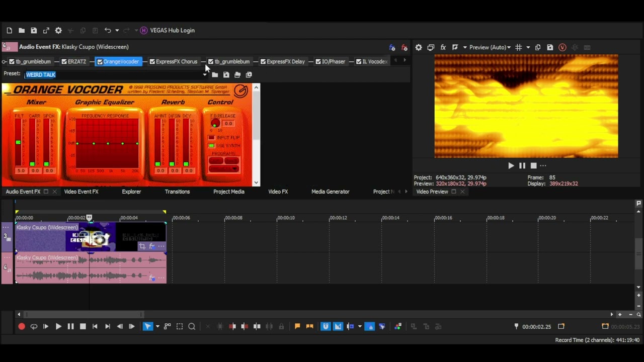This screenshot has width=644, height=362.
Task: Open the Explorer tab
Action: 131,192
